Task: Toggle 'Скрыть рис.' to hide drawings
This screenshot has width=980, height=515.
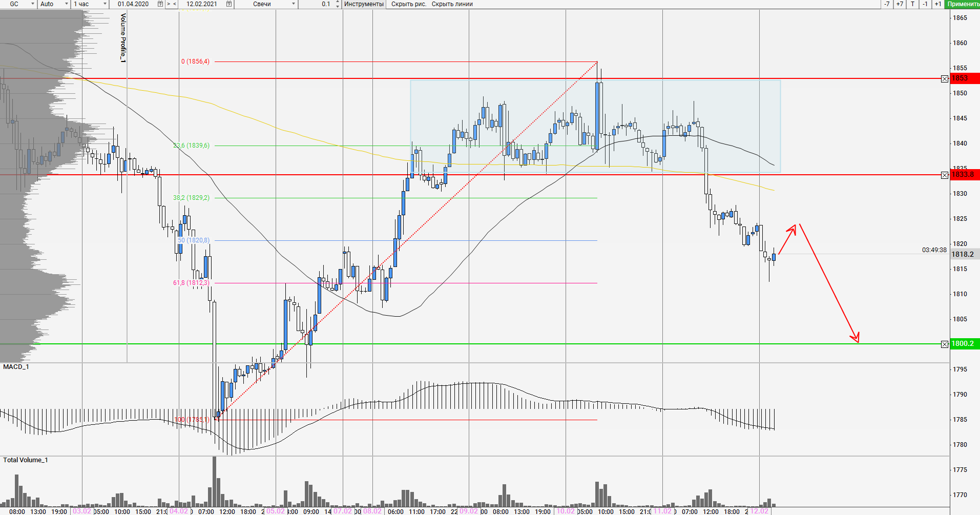Action: 408,4
